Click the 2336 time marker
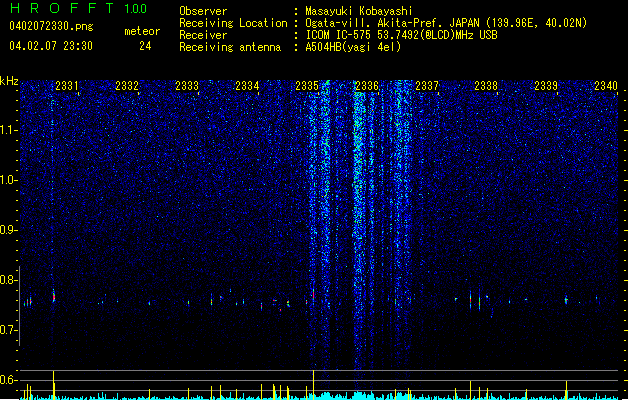 [367, 85]
